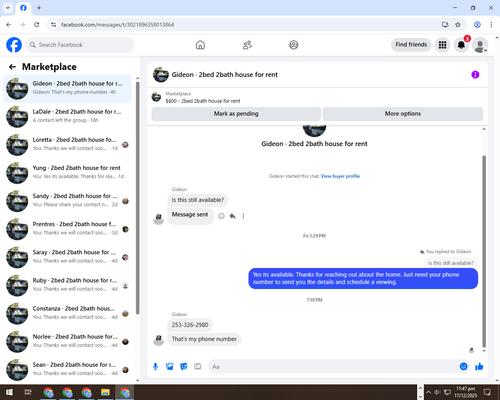Click the blue 'Yes its available' reply bubble
The height and width of the screenshot is (400, 500).
[363, 278]
